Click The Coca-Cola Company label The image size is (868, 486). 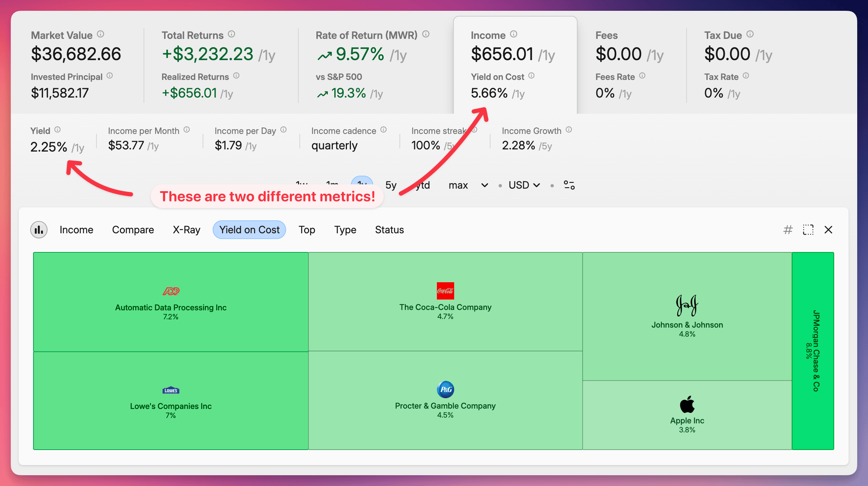click(446, 307)
